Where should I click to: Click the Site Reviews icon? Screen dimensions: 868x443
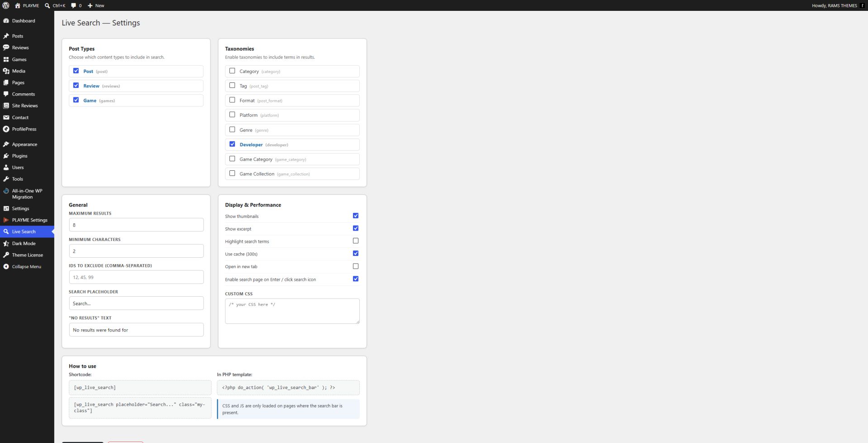coord(6,106)
